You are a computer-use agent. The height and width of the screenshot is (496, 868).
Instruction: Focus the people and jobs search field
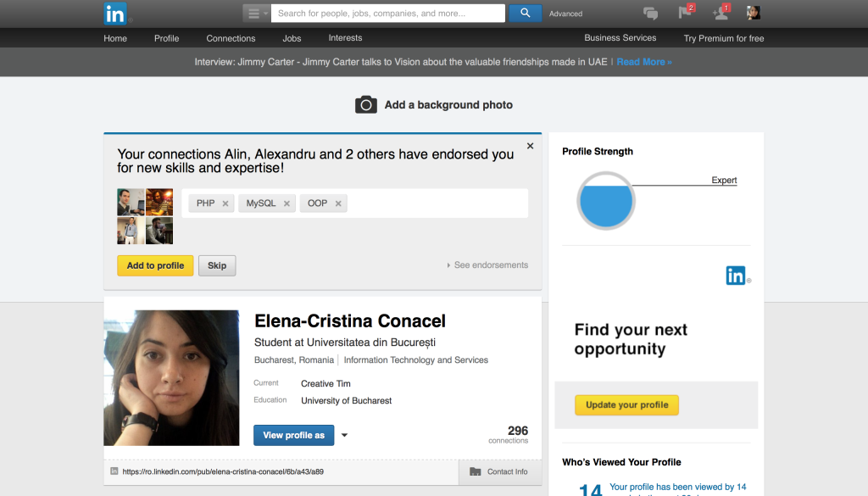387,14
